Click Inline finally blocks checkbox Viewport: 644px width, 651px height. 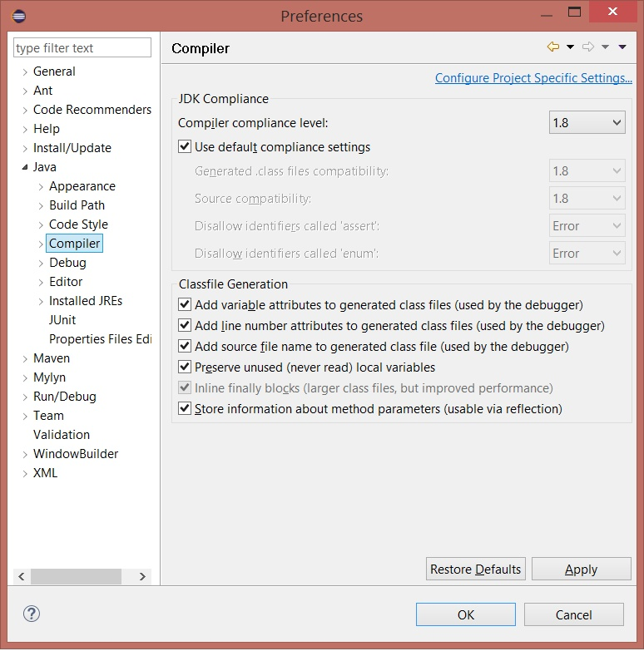click(x=185, y=387)
